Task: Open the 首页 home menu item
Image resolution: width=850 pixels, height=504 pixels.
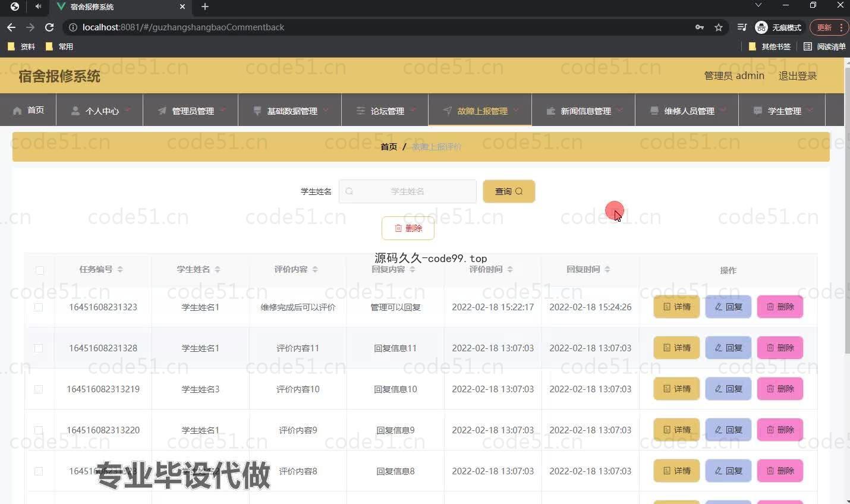Action: pyautogui.click(x=29, y=110)
